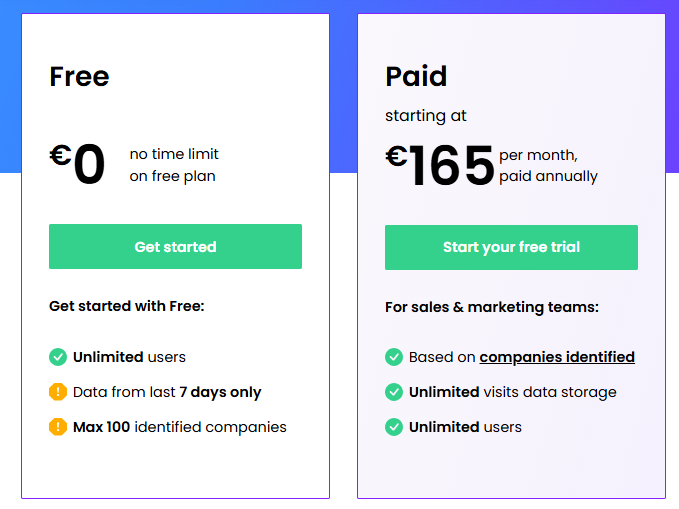Viewport: 679px width, 509px height.
Task: Click 'Get started with Free:' subheading
Action: 126,306
